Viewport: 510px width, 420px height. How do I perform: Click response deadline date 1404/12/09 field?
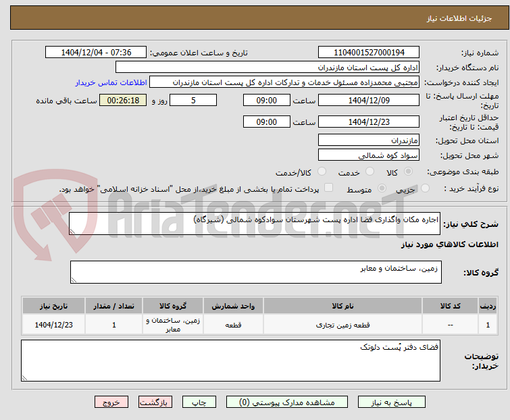click(x=369, y=100)
